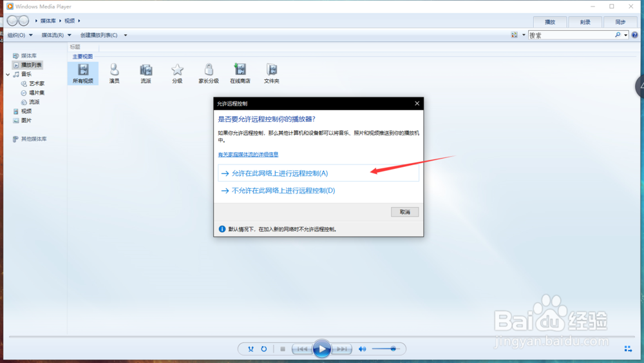
Task: Click 媒体库 in the breadcrumb path
Action: click(x=48, y=21)
